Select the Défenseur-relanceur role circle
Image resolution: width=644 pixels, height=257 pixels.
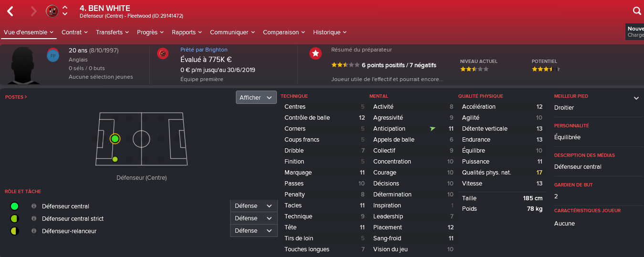point(14,231)
